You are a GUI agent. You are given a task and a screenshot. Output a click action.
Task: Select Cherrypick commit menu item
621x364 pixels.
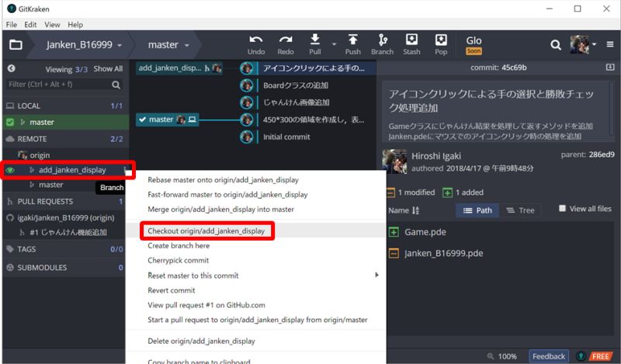pyautogui.click(x=179, y=260)
